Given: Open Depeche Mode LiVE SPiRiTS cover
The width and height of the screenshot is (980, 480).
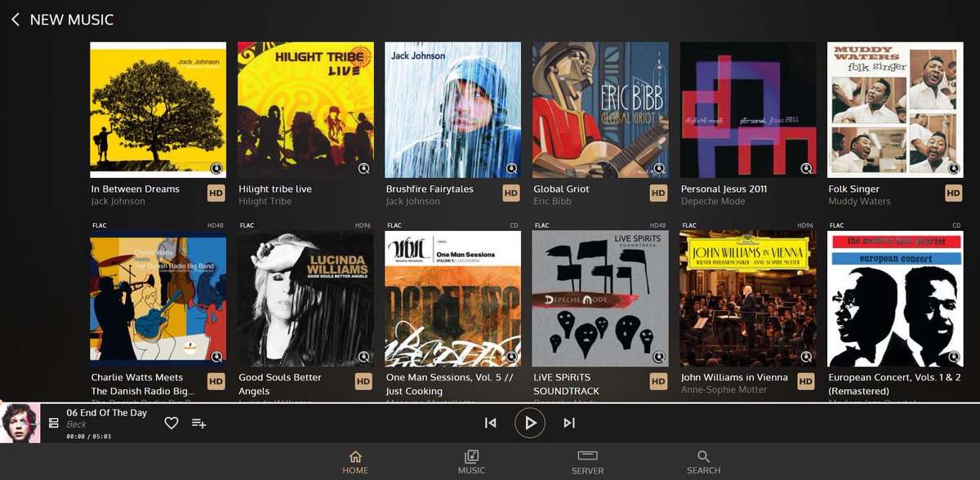Looking at the screenshot, I should tap(600, 299).
